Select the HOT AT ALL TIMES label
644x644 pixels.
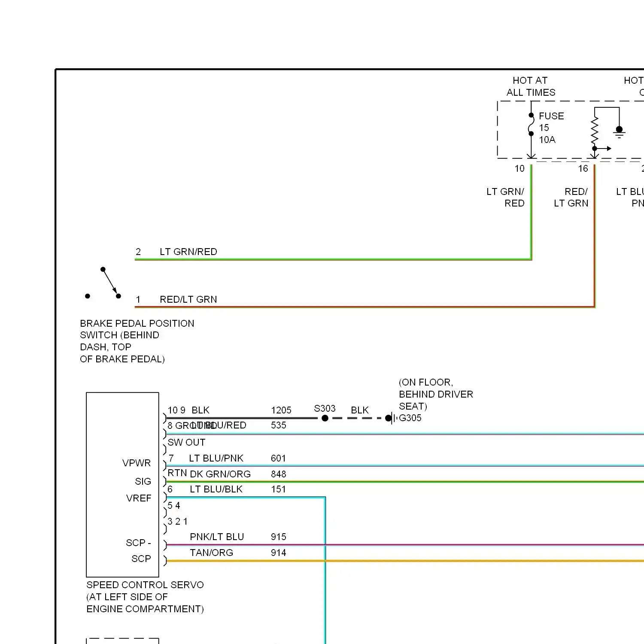[531, 86]
